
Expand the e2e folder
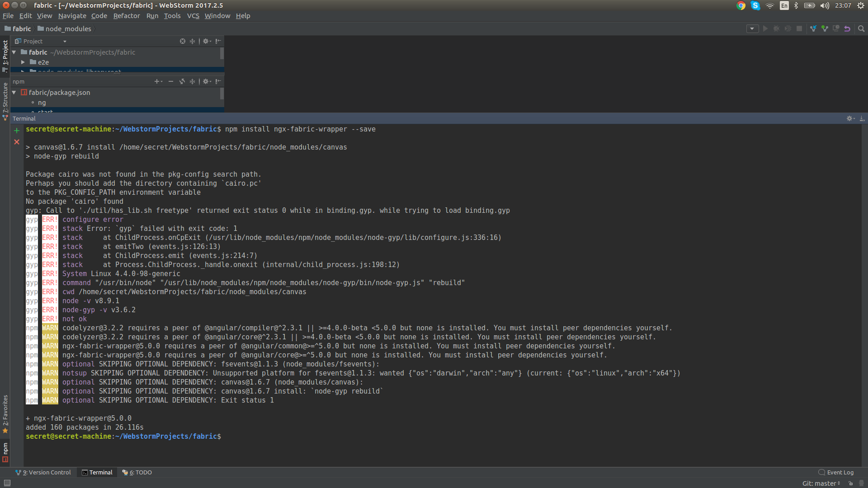23,62
